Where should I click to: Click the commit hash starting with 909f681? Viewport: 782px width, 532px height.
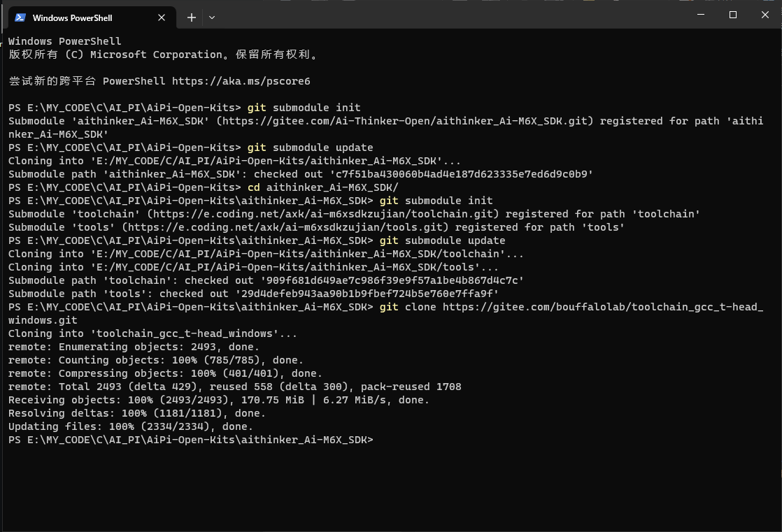pos(392,280)
